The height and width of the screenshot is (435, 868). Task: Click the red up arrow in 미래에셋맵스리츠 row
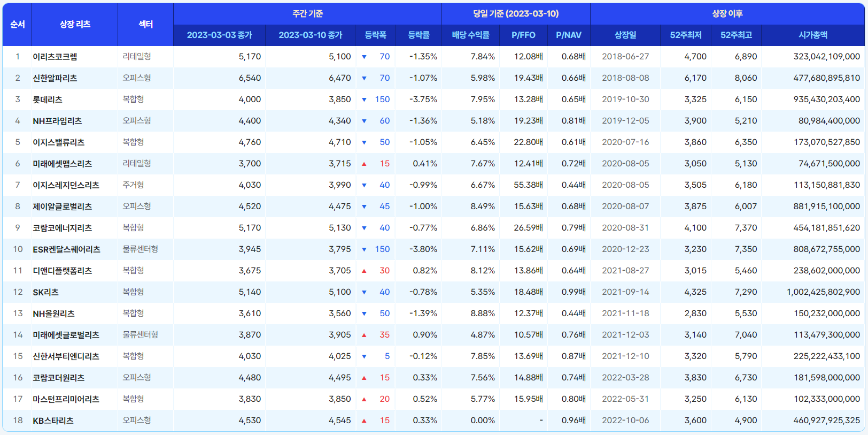[364, 164]
